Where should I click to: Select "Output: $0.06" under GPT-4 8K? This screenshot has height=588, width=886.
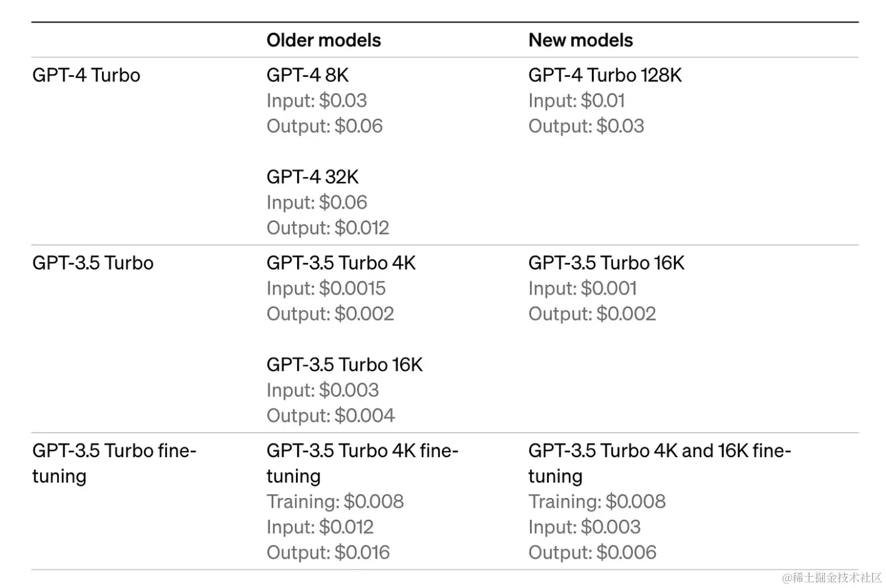[324, 126]
